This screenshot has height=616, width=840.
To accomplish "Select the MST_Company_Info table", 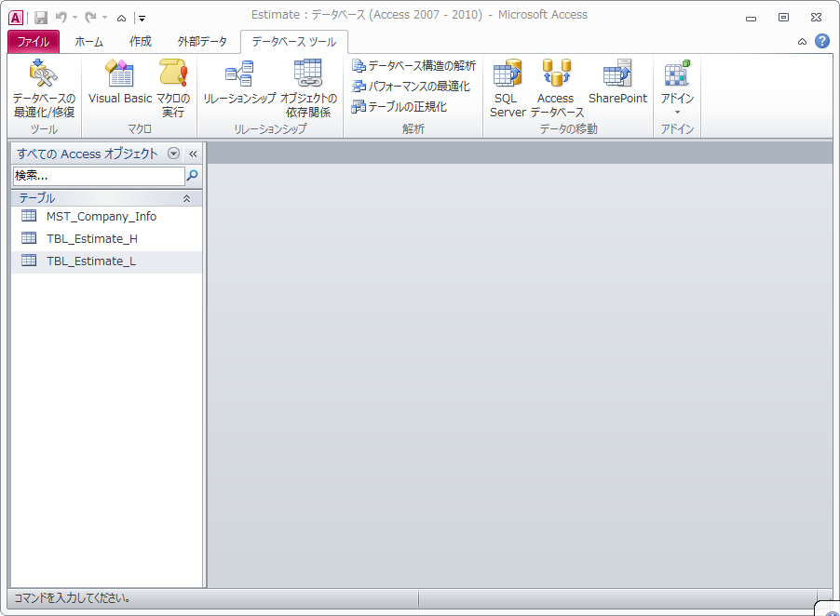I will coord(106,216).
